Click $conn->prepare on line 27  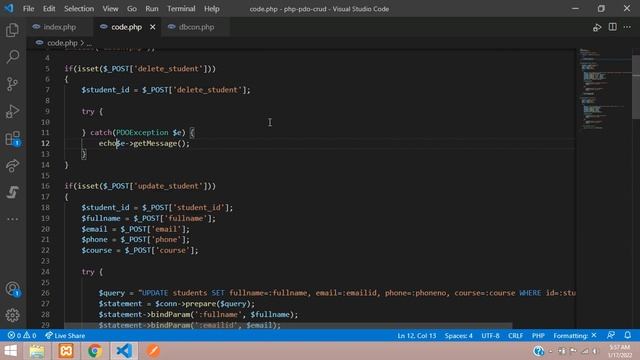coord(185,304)
